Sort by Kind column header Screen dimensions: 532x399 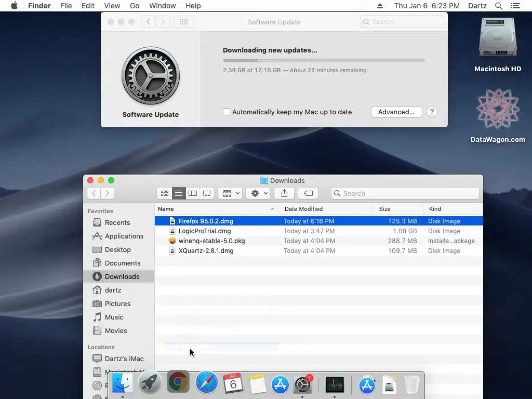click(x=453, y=209)
